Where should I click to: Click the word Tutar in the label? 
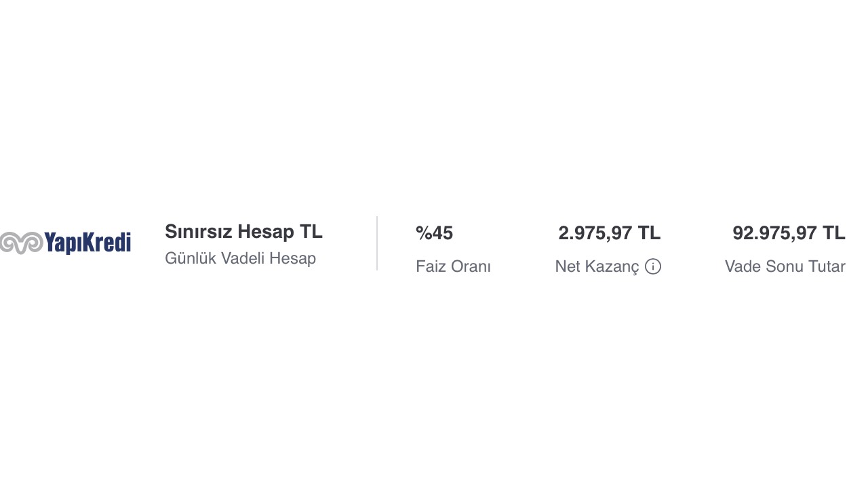coord(827,266)
